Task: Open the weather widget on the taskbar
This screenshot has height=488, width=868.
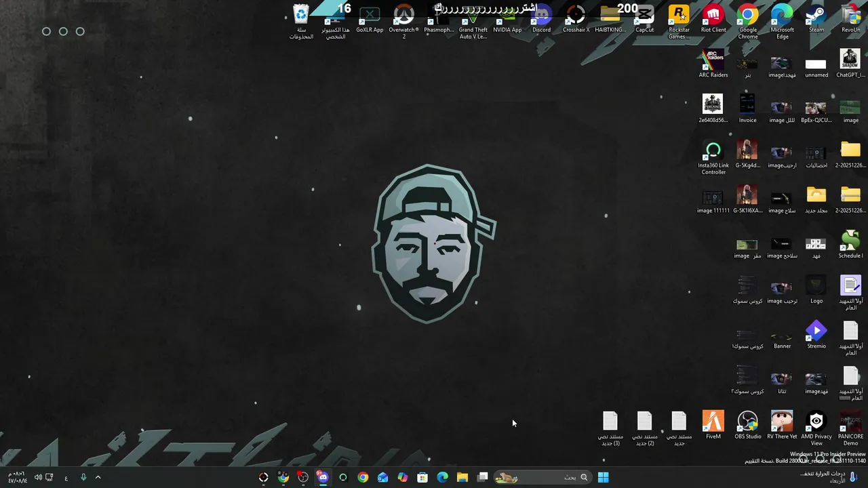Action: coord(829,477)
